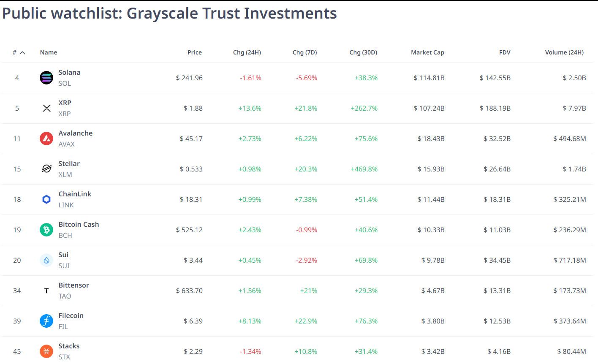Screen dimensions: 598x364
Task: Click the Filecoin coin logo
Action: click(46, 321)
